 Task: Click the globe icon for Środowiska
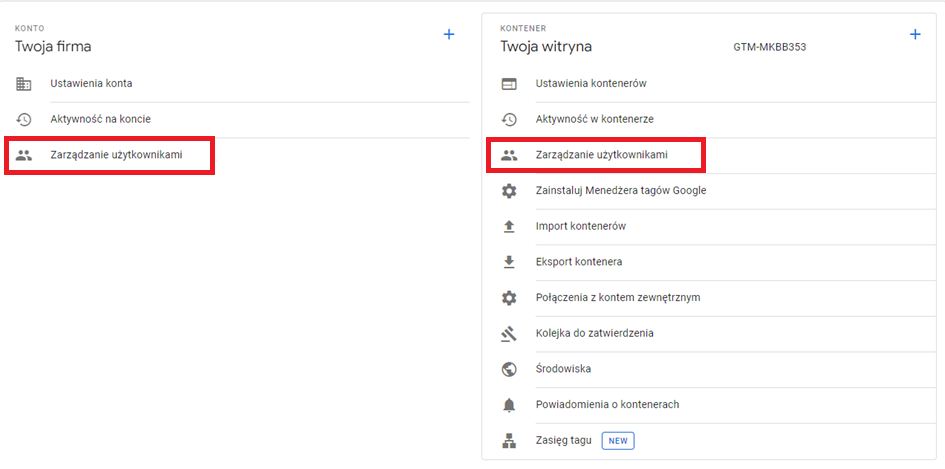pyautogui.click(x=509, y=369)
